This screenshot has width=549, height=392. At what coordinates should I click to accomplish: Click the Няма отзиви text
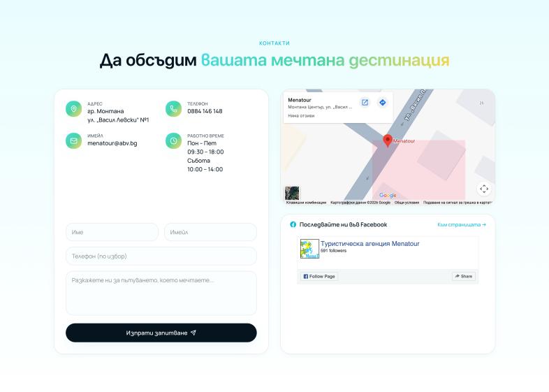click(301, 115)
